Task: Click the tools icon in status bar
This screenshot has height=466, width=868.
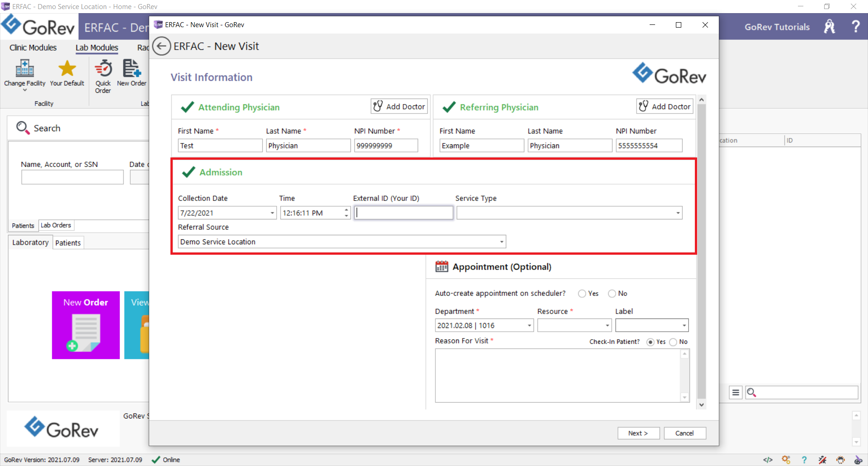Action: pos(822,460)
